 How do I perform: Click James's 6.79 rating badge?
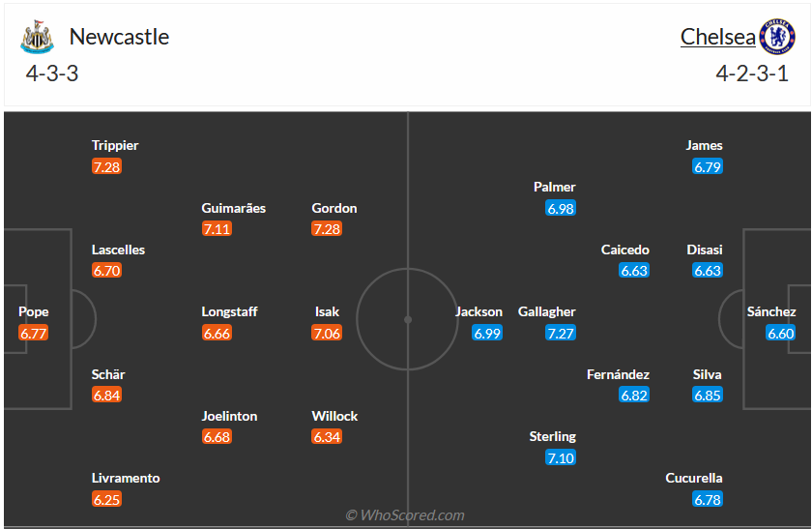pyautogui.click(x=708, y=166)
